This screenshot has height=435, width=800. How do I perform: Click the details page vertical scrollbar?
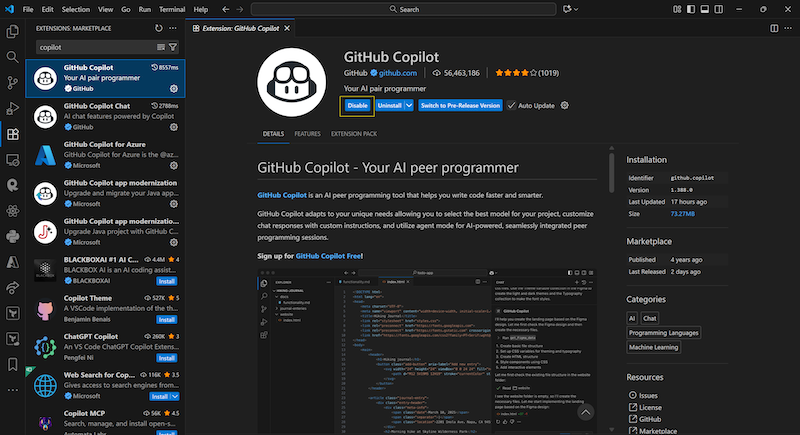coord(611,173)
